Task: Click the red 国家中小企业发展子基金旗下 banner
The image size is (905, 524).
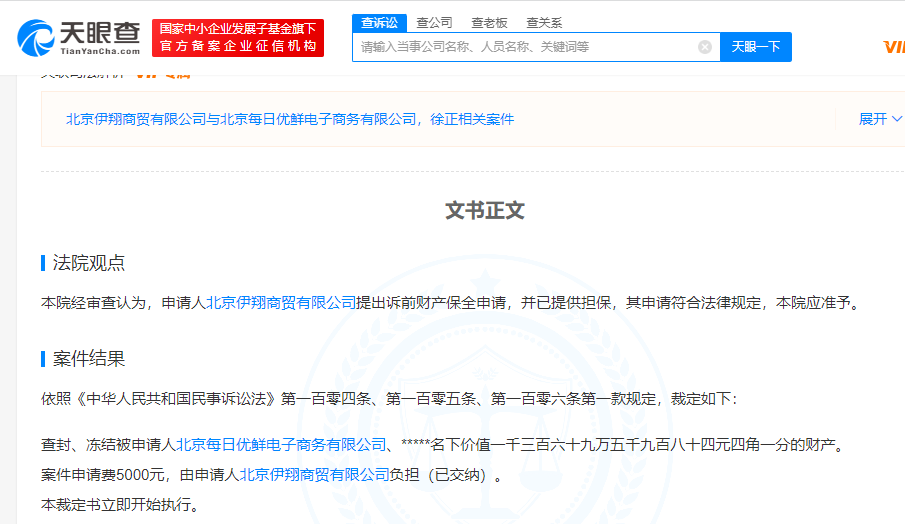Action: [x=238, y=38]
